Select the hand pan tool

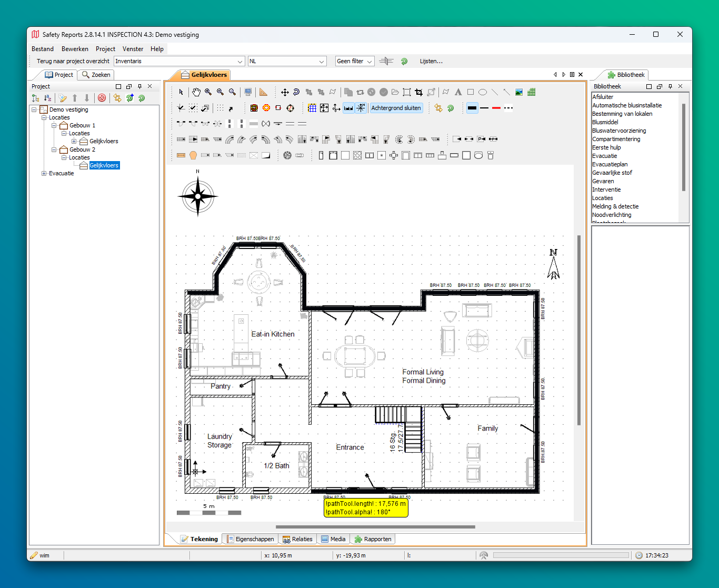196,92
